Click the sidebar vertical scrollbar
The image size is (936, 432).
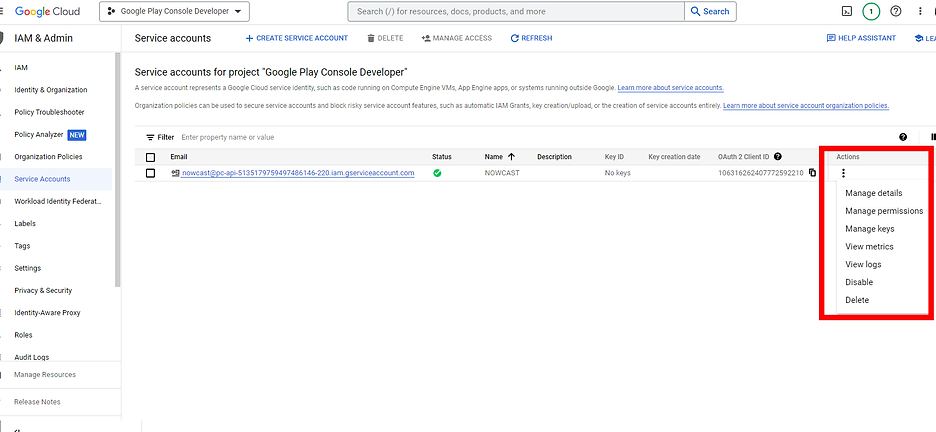point(118,170)
